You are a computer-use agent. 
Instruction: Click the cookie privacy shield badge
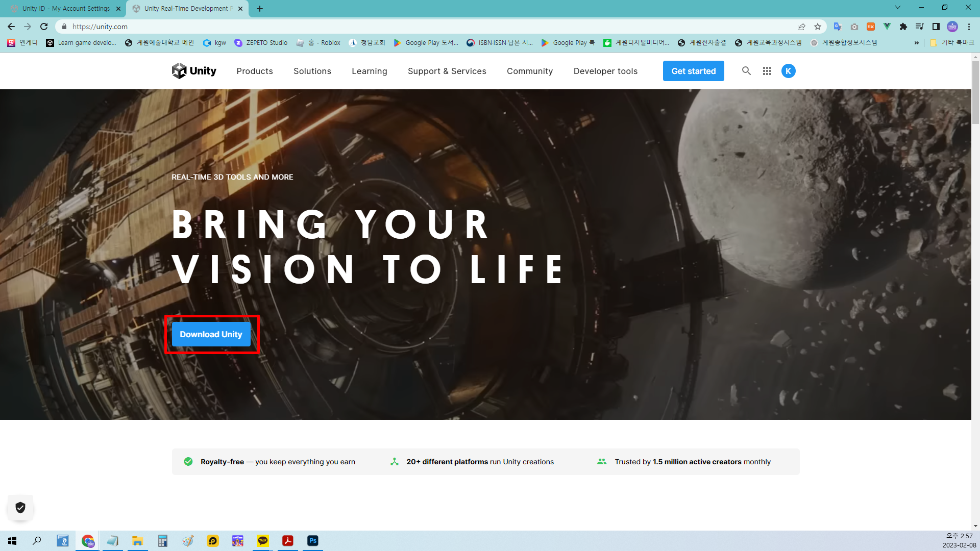tap(20, 508)
